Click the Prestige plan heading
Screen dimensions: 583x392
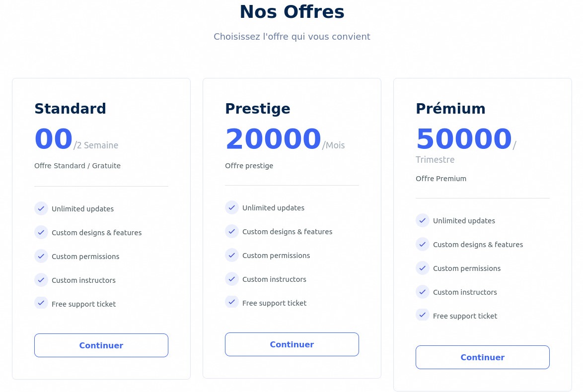coord(257,109)
